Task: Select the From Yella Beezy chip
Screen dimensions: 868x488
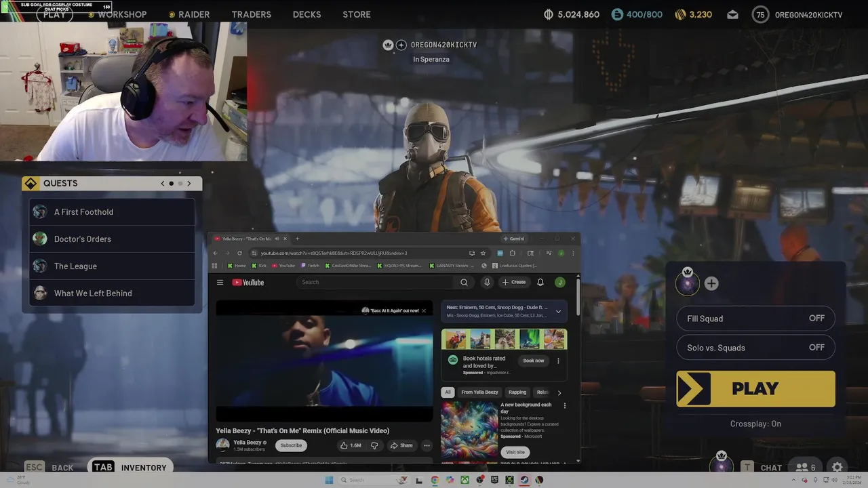Action: pos(479,392)
